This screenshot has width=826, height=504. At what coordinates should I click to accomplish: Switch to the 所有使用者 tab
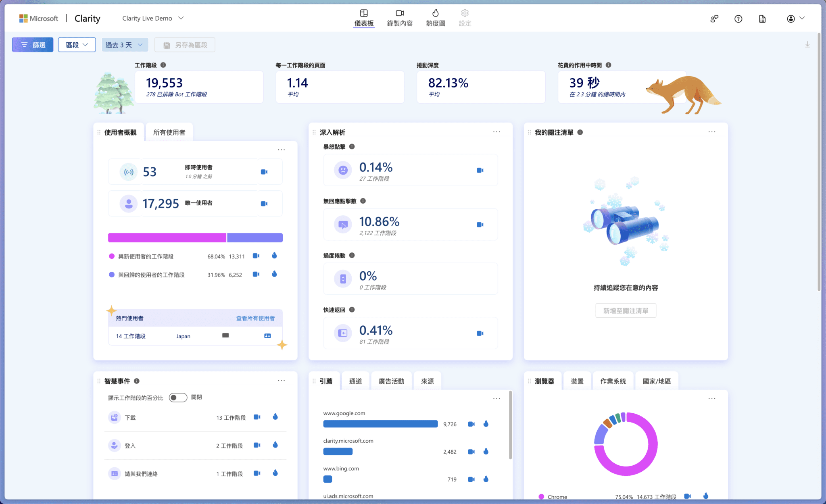169,131
